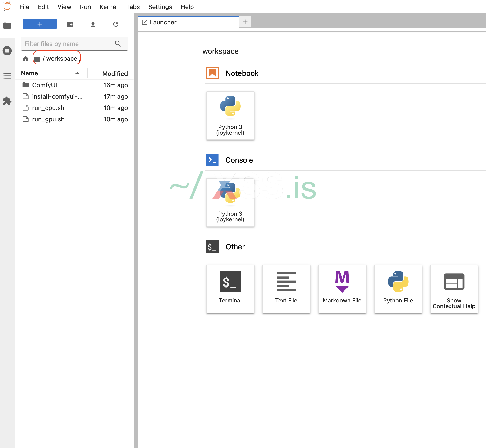Open Show Contextual Help card

coord(454,289)
